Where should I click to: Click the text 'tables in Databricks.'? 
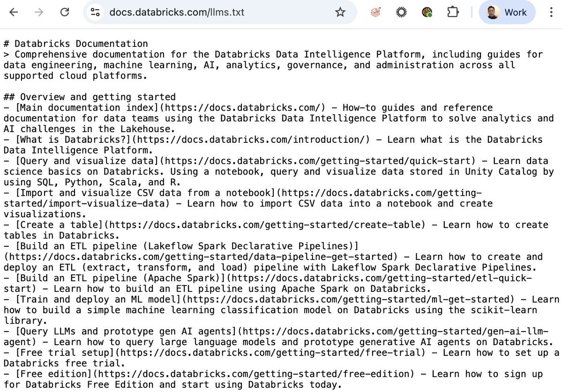point(61,236)
